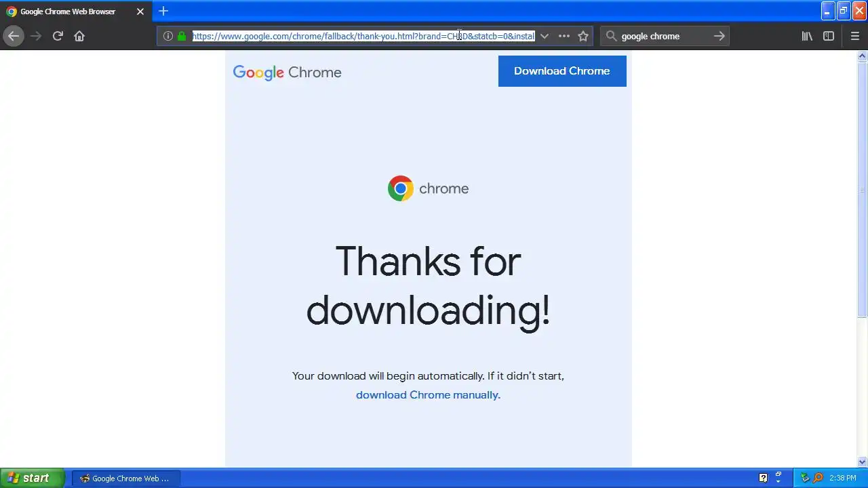
Task: Click the scrollbar down arrow
Action: 863,462
